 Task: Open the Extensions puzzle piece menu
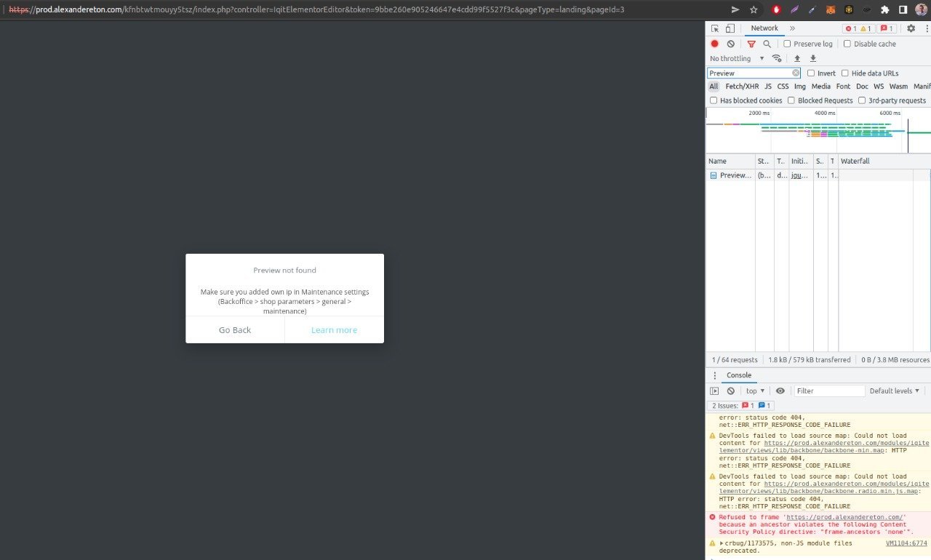tap(885, 9)
